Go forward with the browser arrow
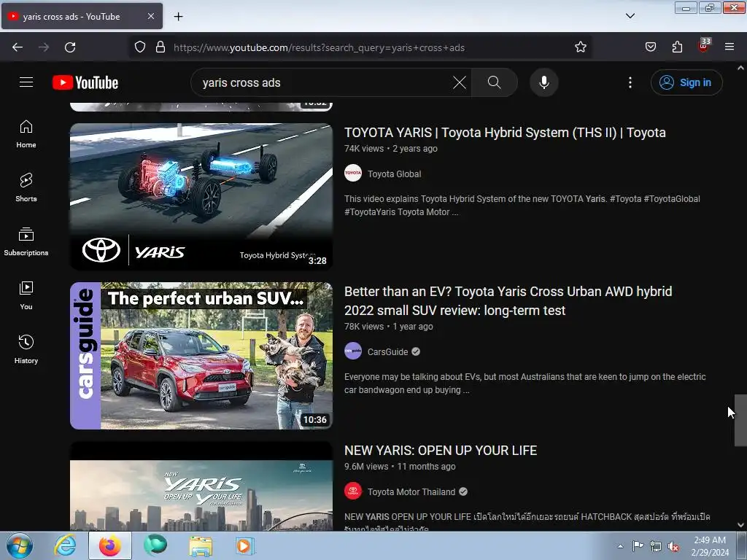 [x=44, y=47]
